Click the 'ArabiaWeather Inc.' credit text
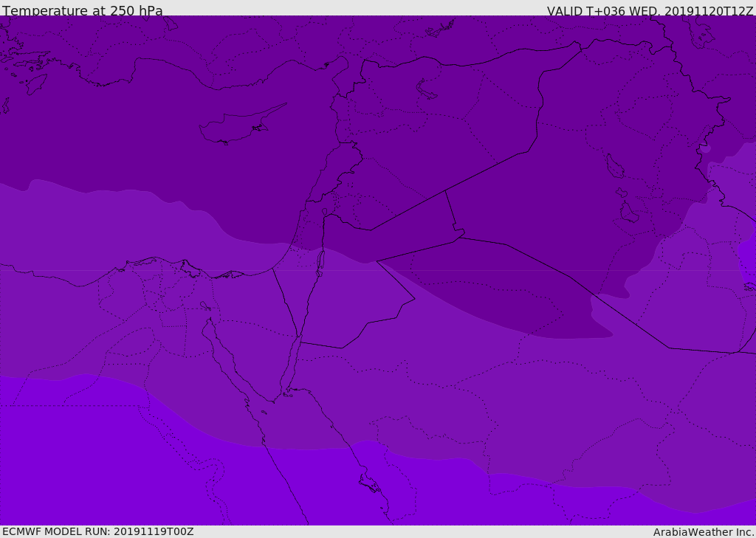756x538 pixels. [x=703, y=532]
